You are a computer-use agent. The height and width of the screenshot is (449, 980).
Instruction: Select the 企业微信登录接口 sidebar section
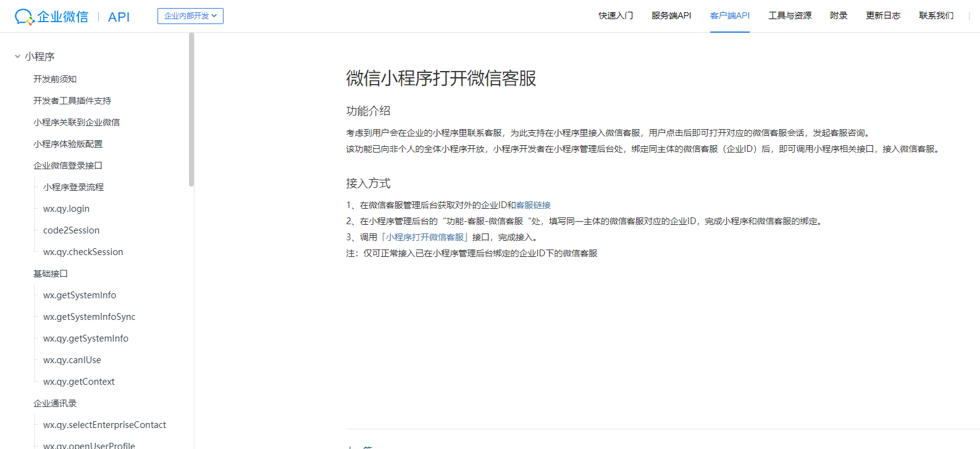click(68, 166)
